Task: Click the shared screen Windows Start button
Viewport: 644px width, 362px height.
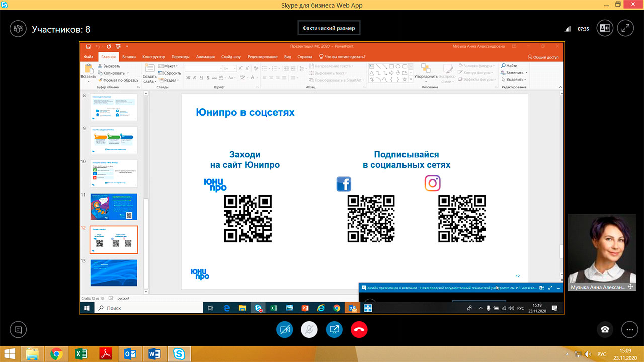Action: coord(86,308)
